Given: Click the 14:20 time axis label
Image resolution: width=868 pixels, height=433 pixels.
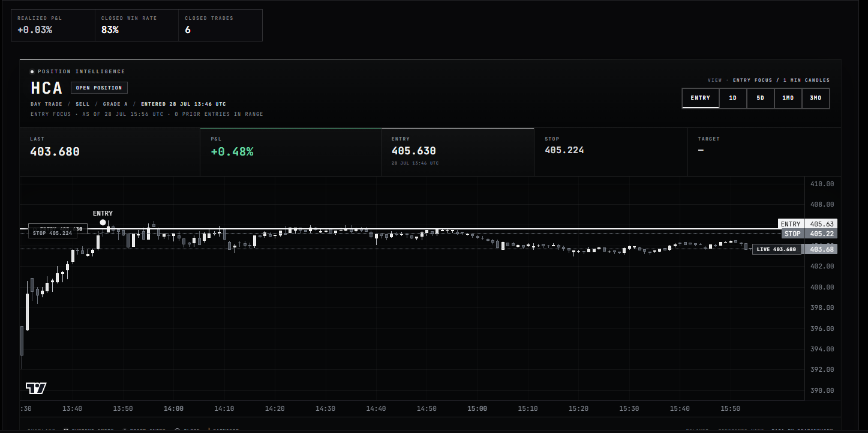Looking at the screenshot, I should [x=275, y=408].
